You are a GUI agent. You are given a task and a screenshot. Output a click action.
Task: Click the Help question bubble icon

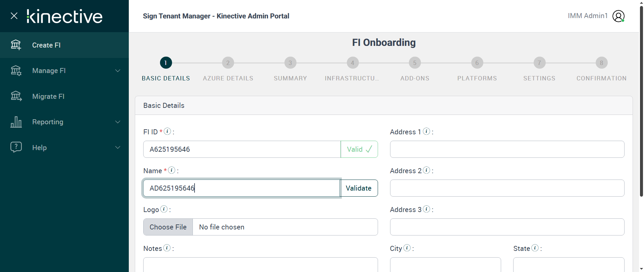[x=16, y=147]
